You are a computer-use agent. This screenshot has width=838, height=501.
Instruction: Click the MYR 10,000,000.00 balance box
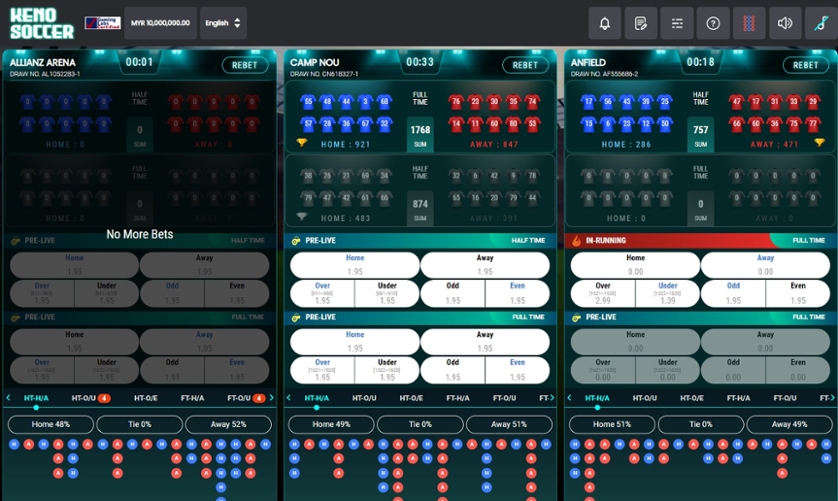[160, 23]
